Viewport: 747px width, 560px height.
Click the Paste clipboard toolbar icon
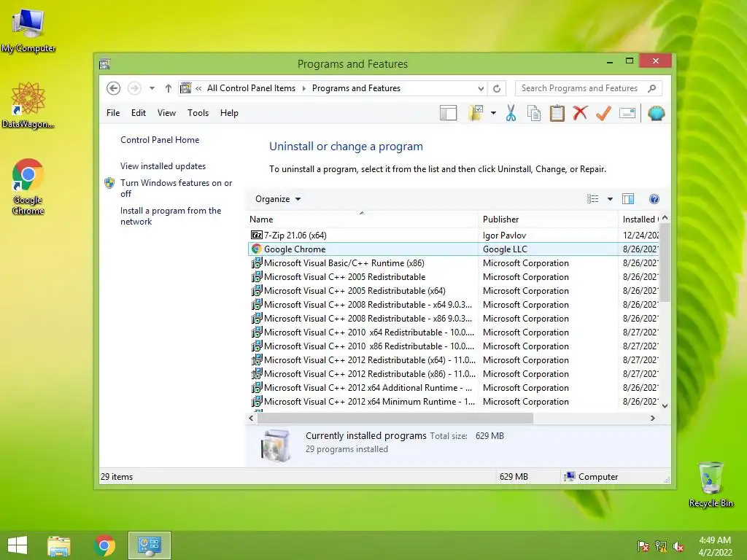tap(557, 113)
